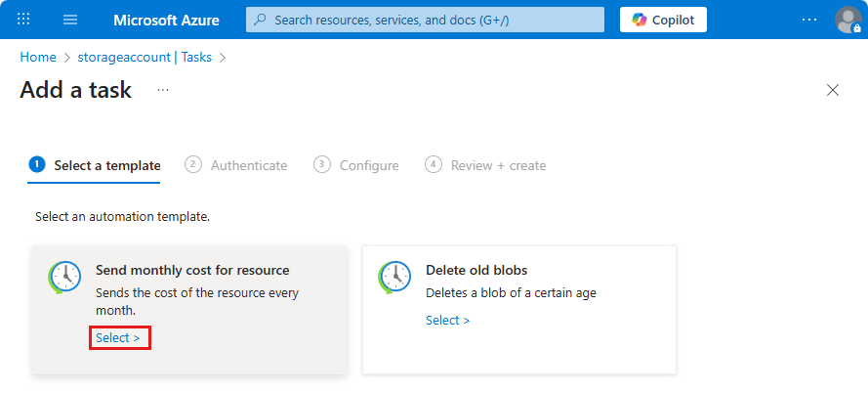Click 'Send monthly cost for resource' title
Image resolution: width=868 pixels, height=393 pixels.
pyautogui.click(x=192, y=270)
